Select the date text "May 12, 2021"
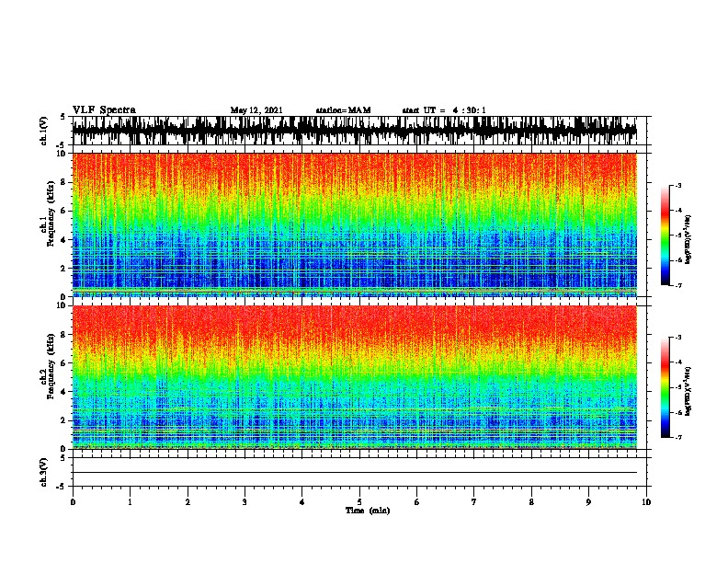Viewport: 728px width, 563px height. pos(256,110)
